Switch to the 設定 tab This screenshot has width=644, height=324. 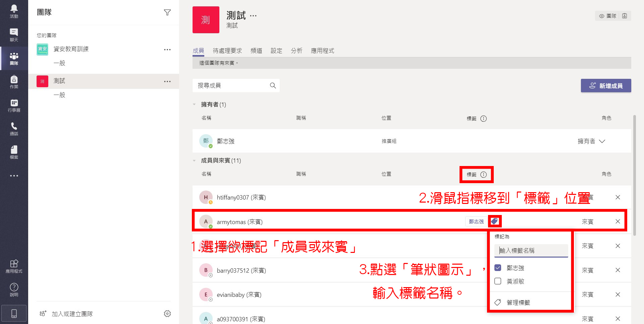276,51
